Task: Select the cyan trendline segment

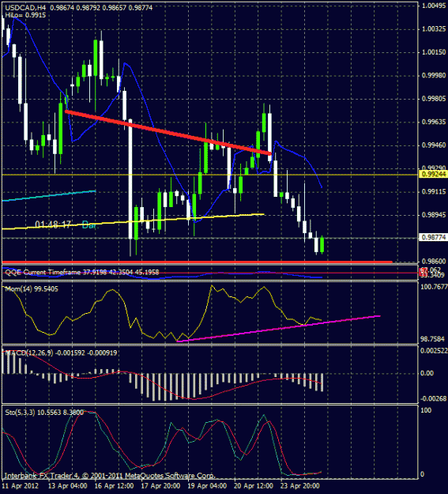Action: 48,195
